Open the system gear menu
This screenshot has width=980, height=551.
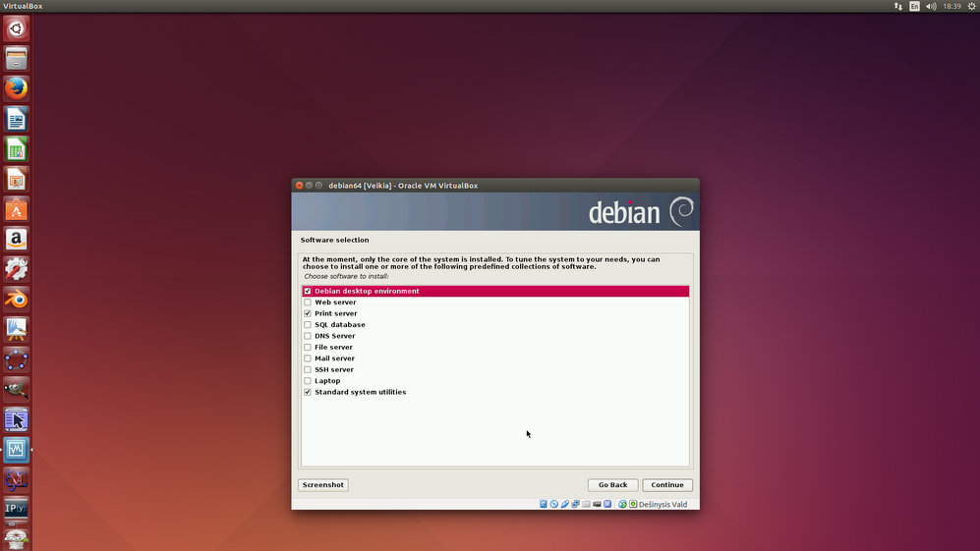[971, 6]
